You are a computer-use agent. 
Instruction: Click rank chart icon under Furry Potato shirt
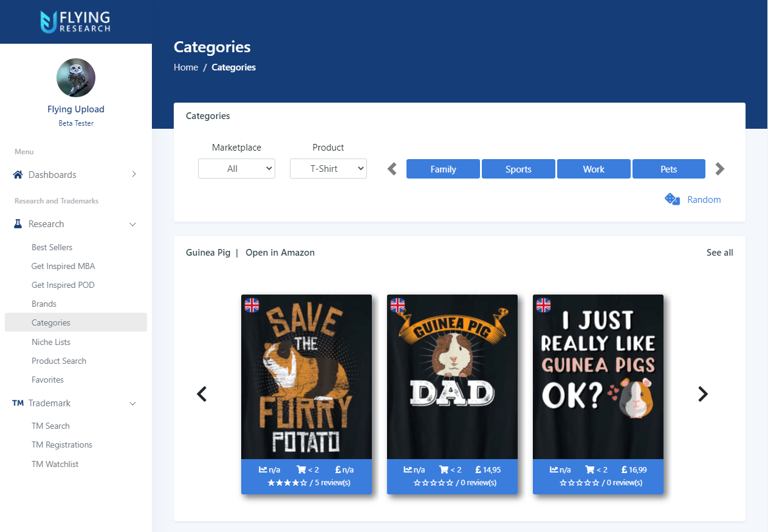click(x=263, y=469)
